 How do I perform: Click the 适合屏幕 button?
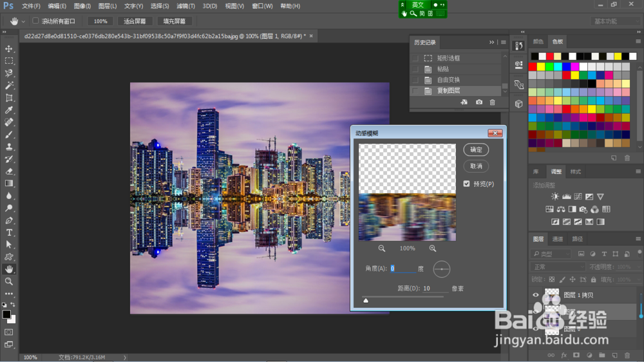[x=135, y=21]
